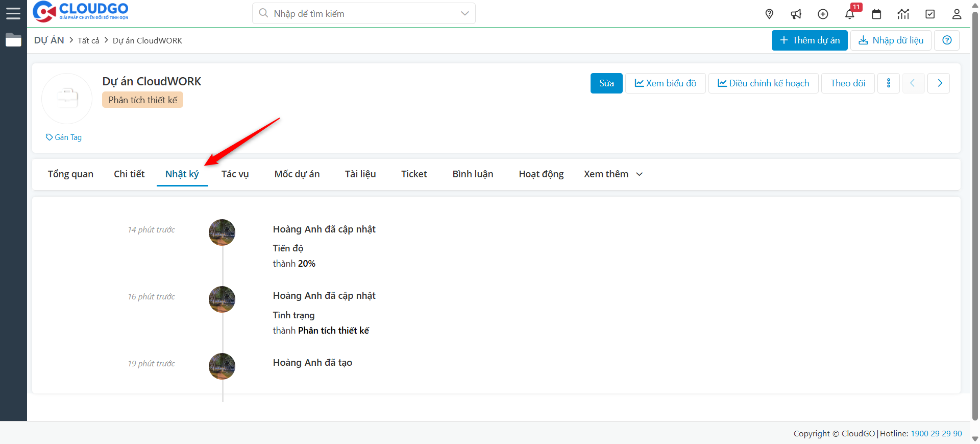Go to the next project record
The height and width of the screenshot is (444, 980).
tap(939, 83)
